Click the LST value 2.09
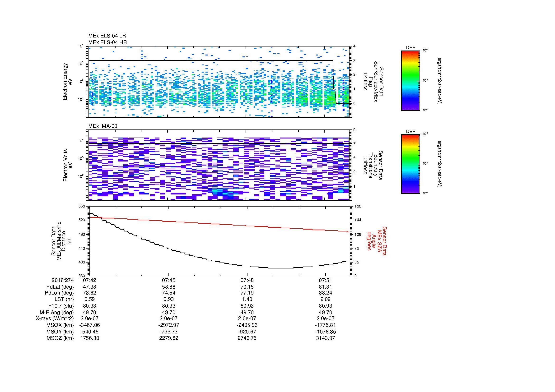The width and height of the screenshot is (555, 392). pos(326,299)
